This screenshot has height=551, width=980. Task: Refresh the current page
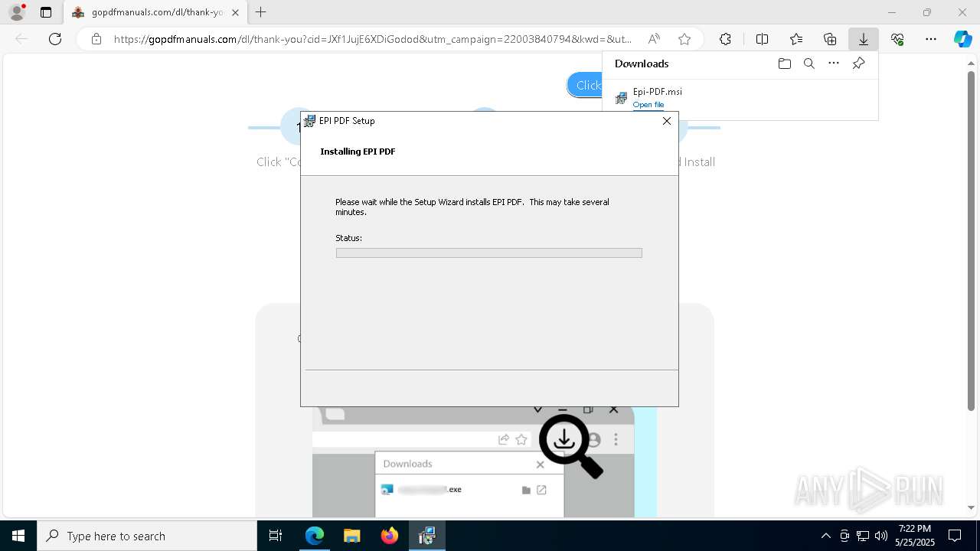click(x=55, y=39)
